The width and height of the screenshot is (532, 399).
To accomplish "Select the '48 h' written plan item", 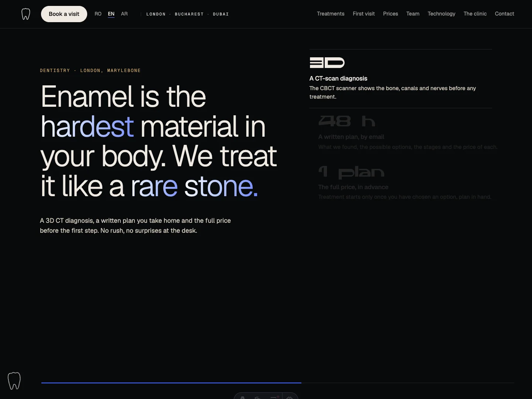I will click(x=408, y=132).
